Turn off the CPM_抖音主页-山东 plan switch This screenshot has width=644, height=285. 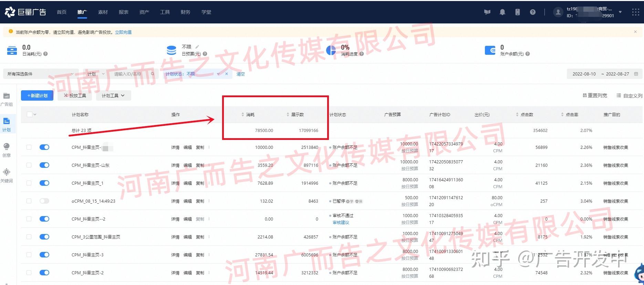click(44, 165)
